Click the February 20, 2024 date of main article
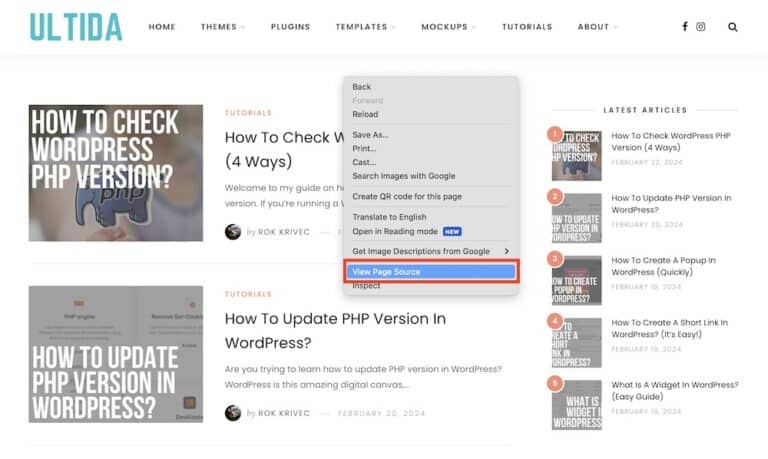The image size is (768, 459). coord(381,413)
